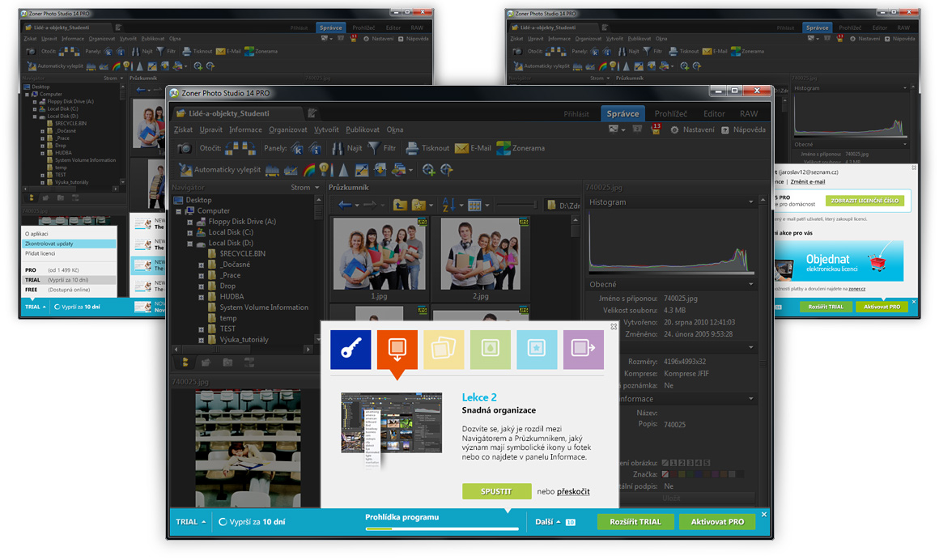Click Automaticky vylepšit in the front window
Image resolution: width=939 pixels, height=560 pixels.
point(220,170)
